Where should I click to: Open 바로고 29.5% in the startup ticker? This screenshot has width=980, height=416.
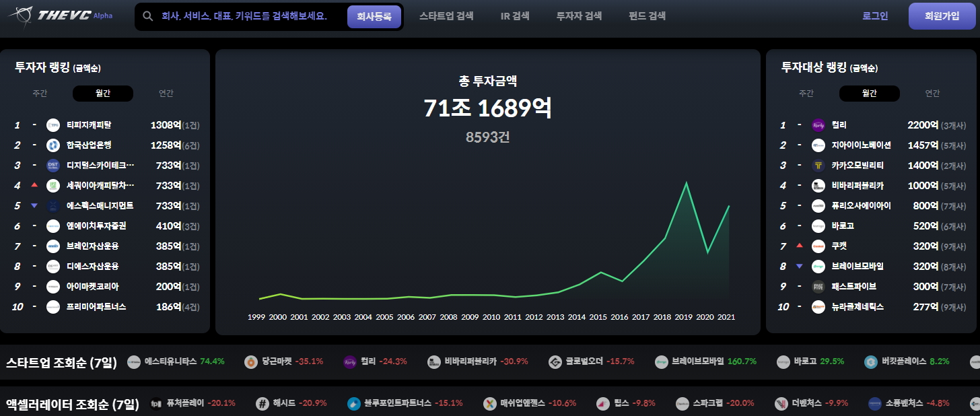(x=810, y=362)
